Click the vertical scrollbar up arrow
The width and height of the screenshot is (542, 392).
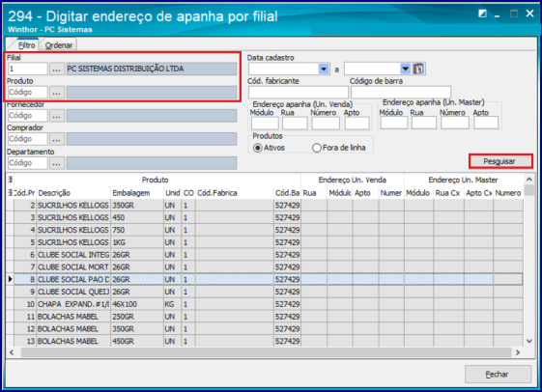click(528, 180)
